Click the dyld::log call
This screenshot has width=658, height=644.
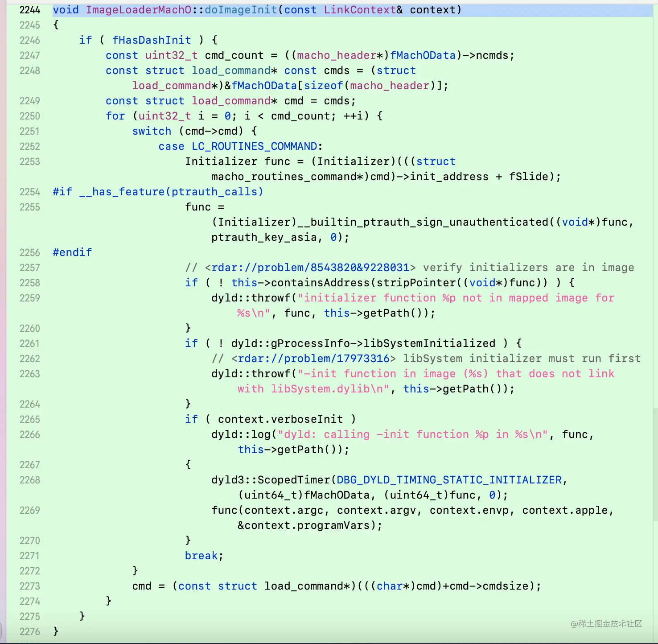tap(241, 434)
